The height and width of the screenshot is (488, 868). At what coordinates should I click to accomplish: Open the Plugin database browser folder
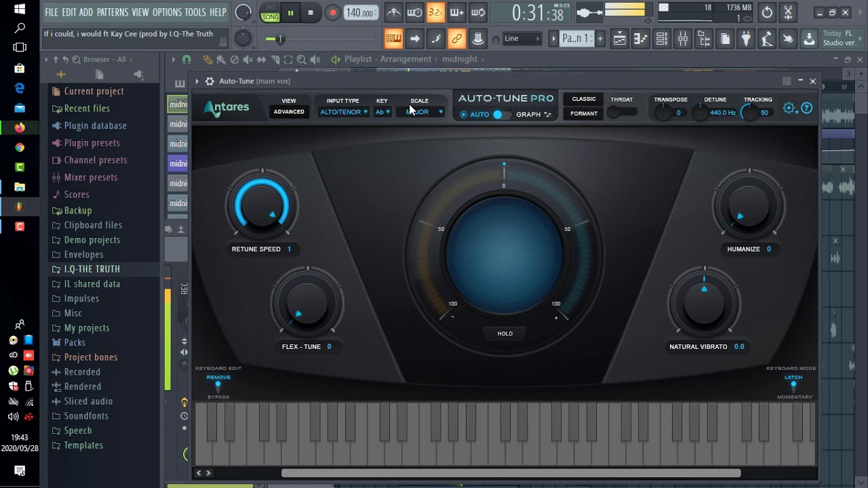click(x=96, y=125)
